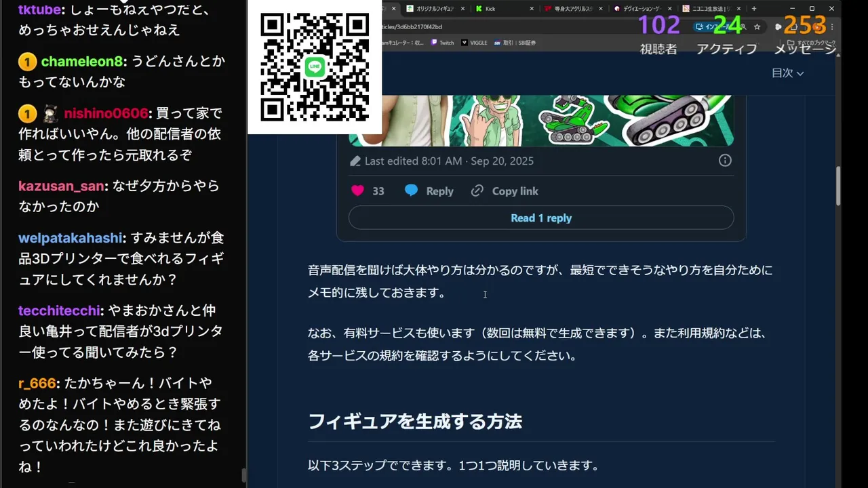Screen dimensions: 868x488
Task: Open the VIGGLE bookmark
Action: pos(474,43)
